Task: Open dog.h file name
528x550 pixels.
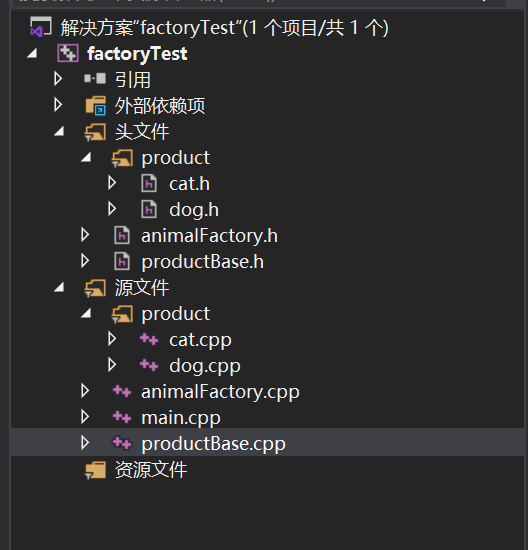Action: [194, 210]
